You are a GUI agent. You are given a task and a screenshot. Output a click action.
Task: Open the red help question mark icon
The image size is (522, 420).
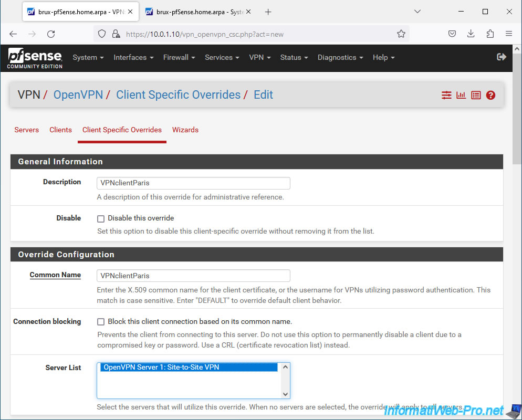click(x=490, y=95)
